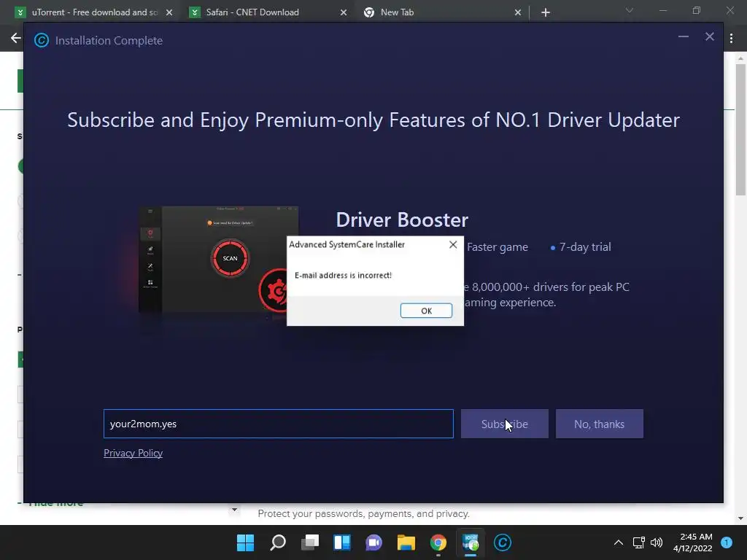
Task: Click OK in the email error dialog
Action: 426,311
